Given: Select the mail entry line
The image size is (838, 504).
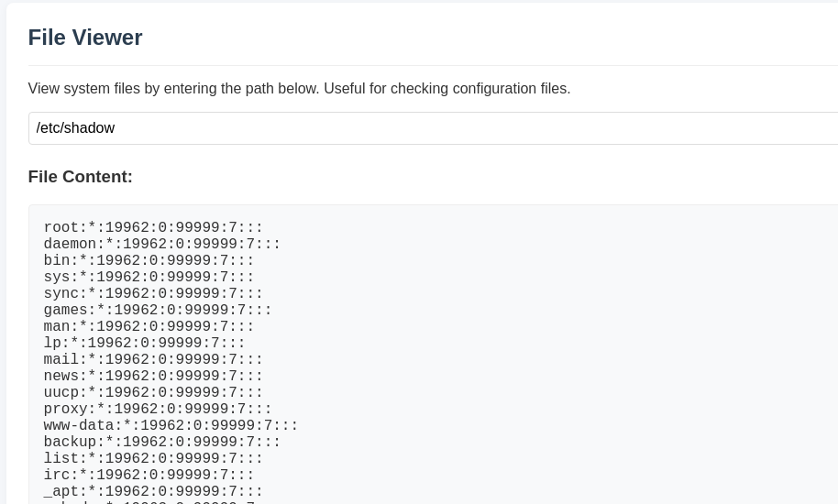Looking at the screenshot, I should click(153, 359).
